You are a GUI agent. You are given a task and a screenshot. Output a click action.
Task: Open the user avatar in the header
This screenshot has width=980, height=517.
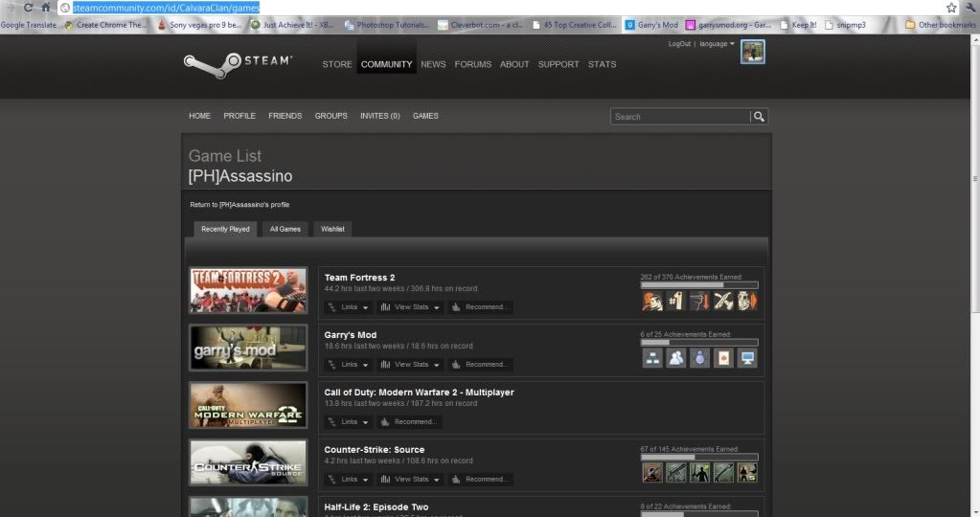[x=753, y=52]
